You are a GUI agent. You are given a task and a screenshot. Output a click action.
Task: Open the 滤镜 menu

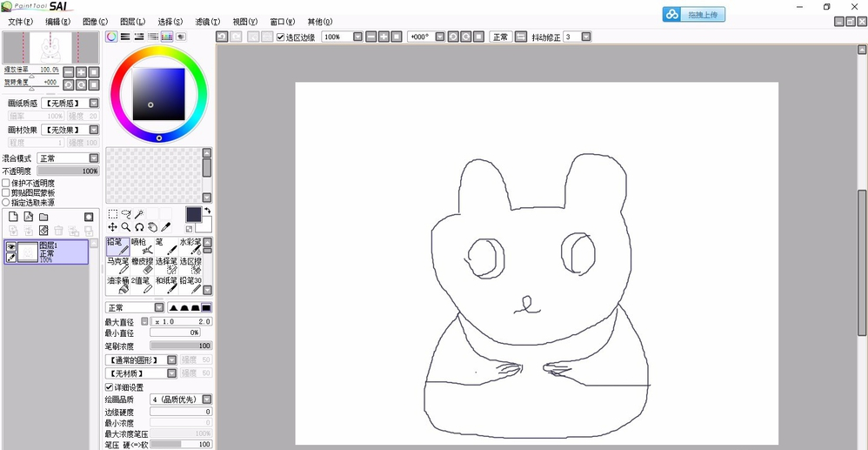coord(207,21)
